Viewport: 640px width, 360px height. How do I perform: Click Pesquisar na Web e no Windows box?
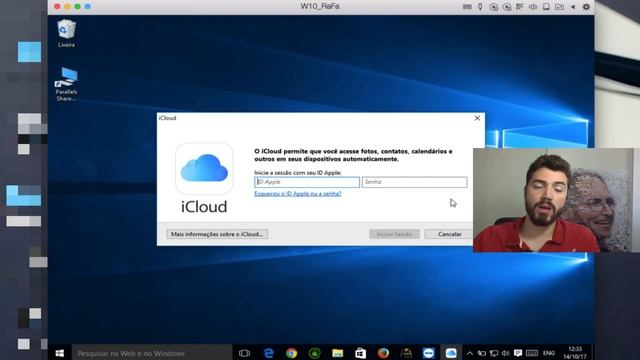click(x=152, y=353)
